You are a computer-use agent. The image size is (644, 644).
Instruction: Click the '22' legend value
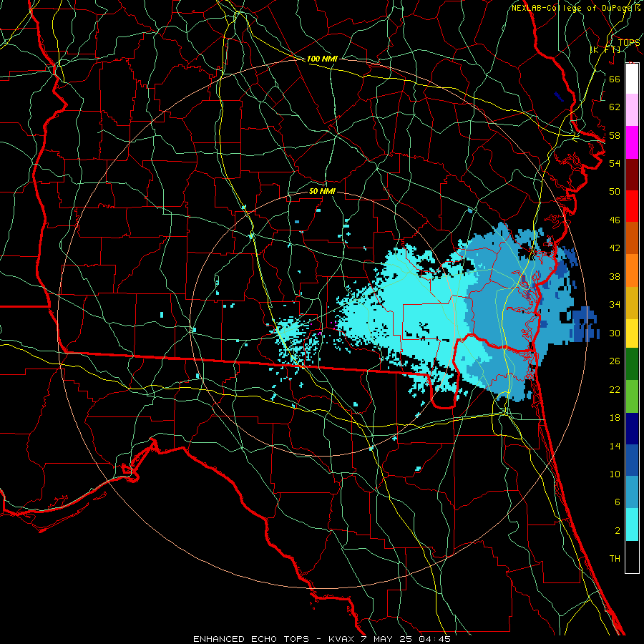pos(615,390)
